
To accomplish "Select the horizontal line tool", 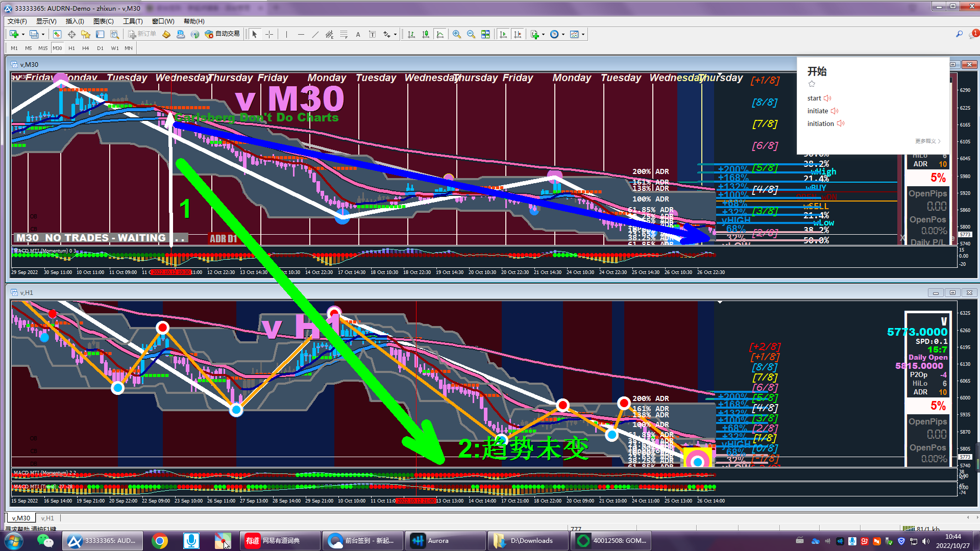I will [301, 34].
